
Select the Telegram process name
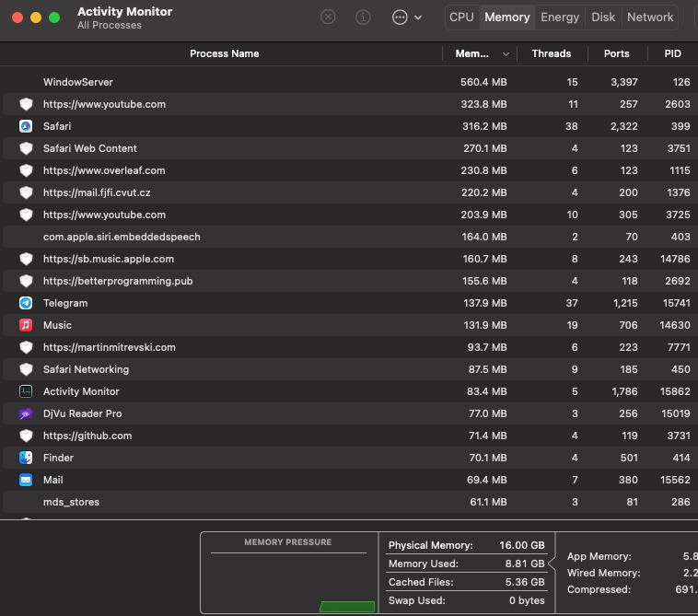tap(65, 303)
